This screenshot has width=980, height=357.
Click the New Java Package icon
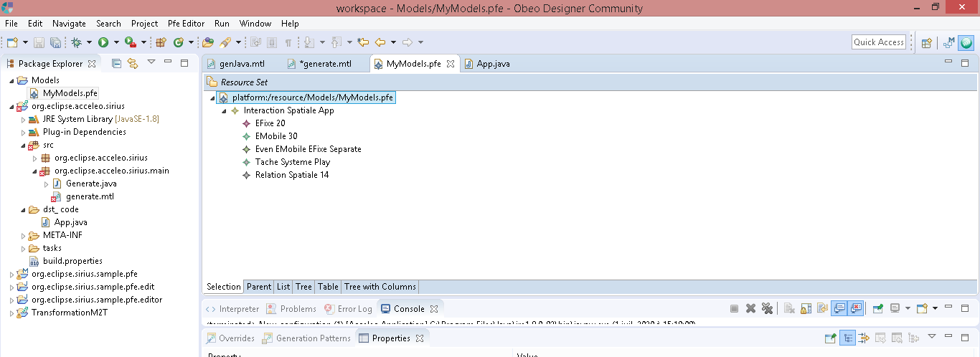pyautogui.click(x=161, y=42)
